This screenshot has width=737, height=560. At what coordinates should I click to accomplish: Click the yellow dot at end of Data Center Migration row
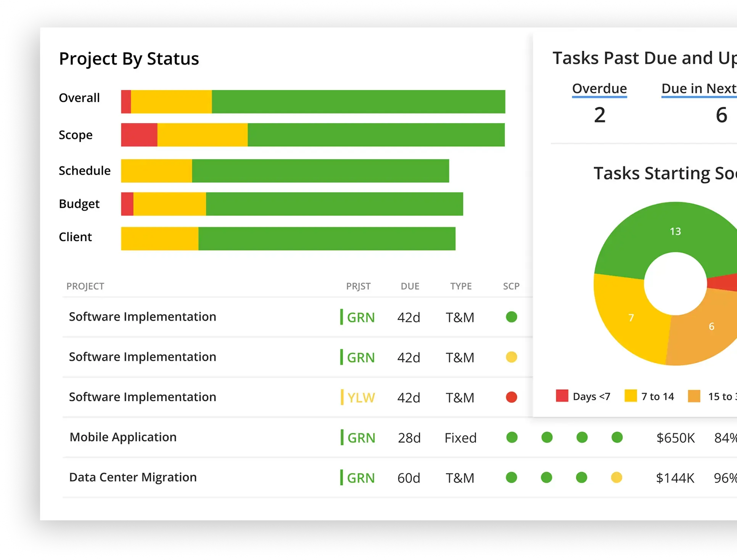pyautogui.click(x=617, y=478)
